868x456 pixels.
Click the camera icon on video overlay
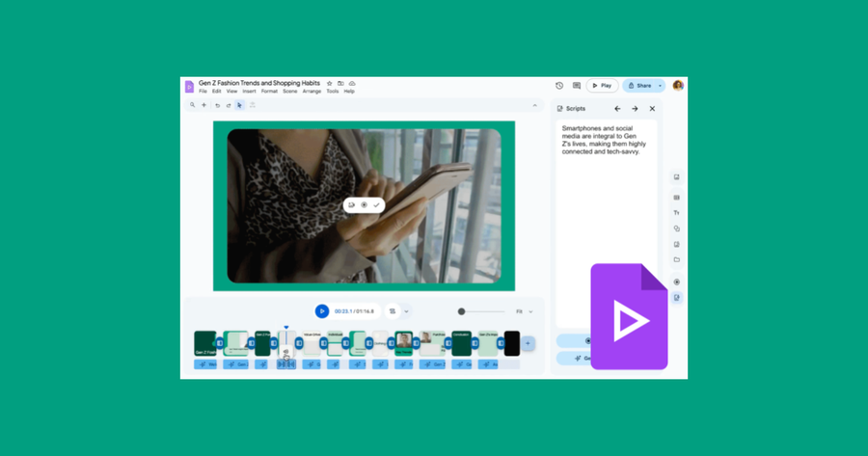[x=351, y=205]
